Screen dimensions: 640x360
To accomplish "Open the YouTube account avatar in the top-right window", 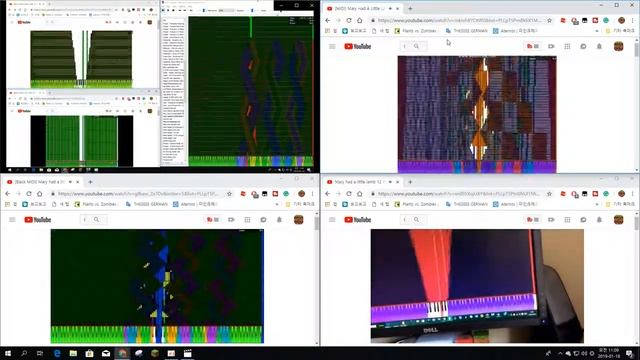I will (618, 47).
